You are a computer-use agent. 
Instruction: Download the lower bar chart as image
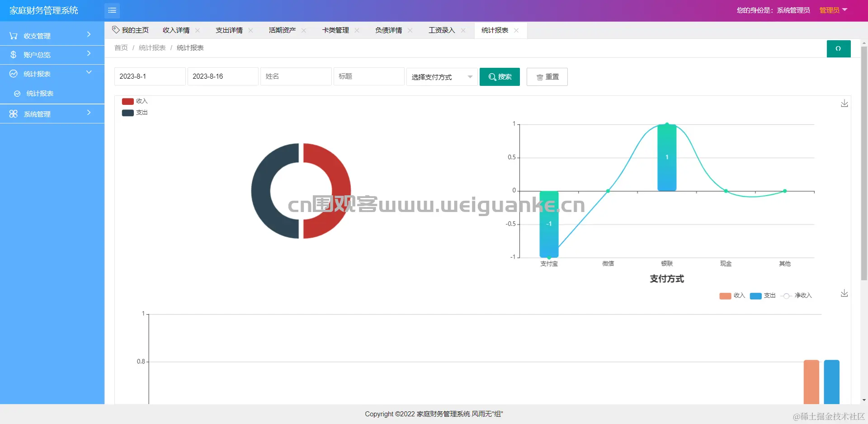click(x=844, y=293)
